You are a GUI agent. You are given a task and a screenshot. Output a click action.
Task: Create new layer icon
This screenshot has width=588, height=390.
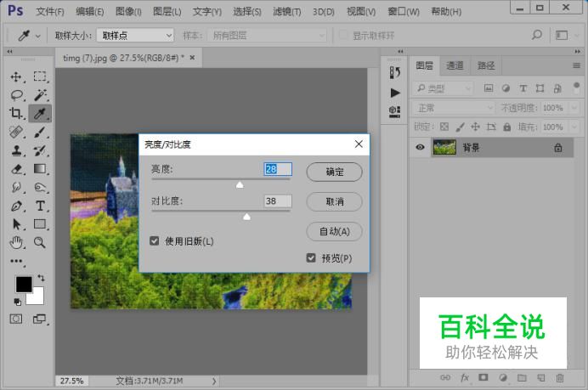point(540,377)
